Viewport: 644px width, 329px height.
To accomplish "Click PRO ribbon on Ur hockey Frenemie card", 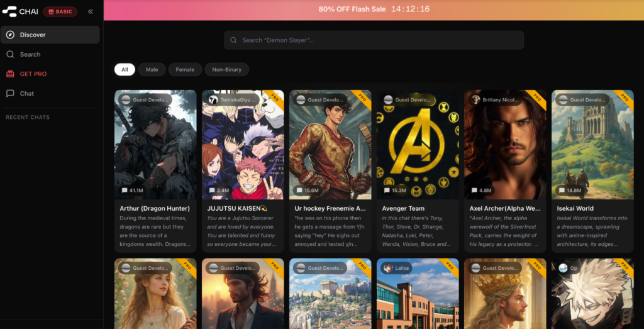I will 364,98.
